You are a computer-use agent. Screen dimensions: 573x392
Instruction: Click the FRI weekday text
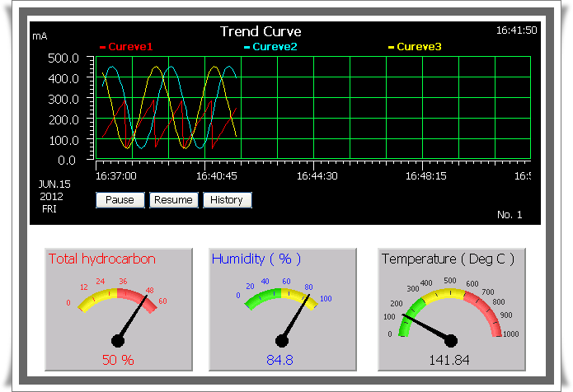pyautogui.click(x=49, y=209)
